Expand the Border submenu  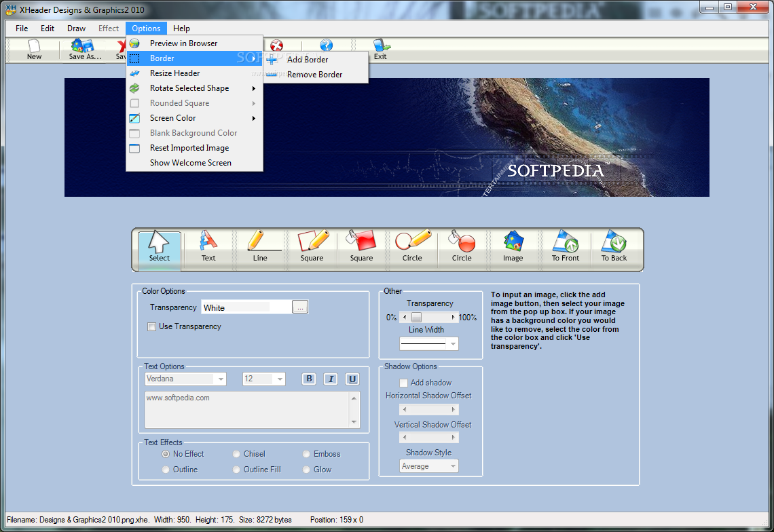[x=254, y=58]
